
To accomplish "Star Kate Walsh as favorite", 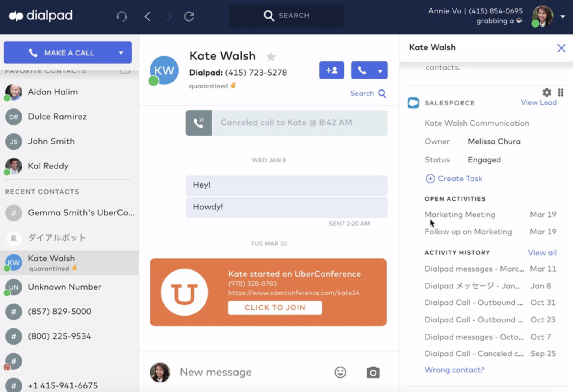I will click(x=271, y=56).
